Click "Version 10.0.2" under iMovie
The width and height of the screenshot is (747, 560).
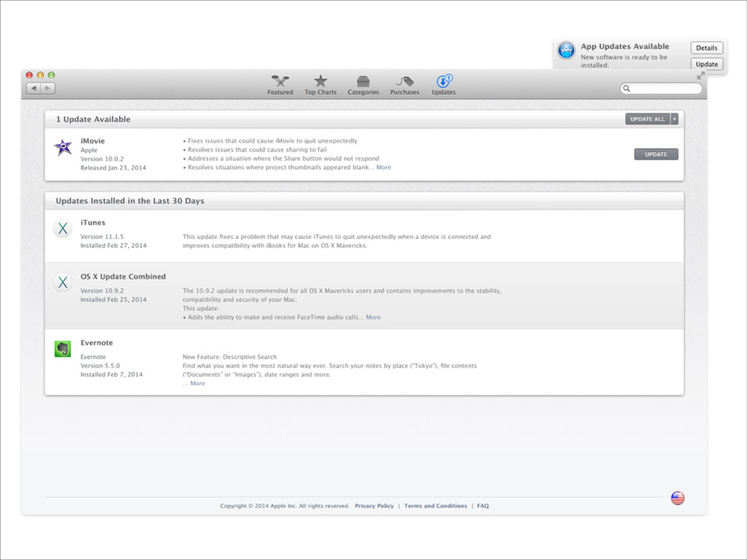[x=102, y=159]
